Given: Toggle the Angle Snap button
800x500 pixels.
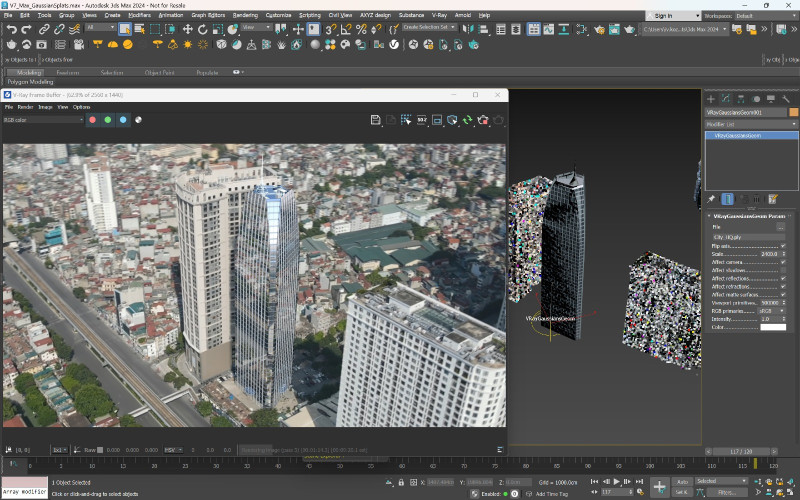Looking at the screenshot, I should [346, 29].
